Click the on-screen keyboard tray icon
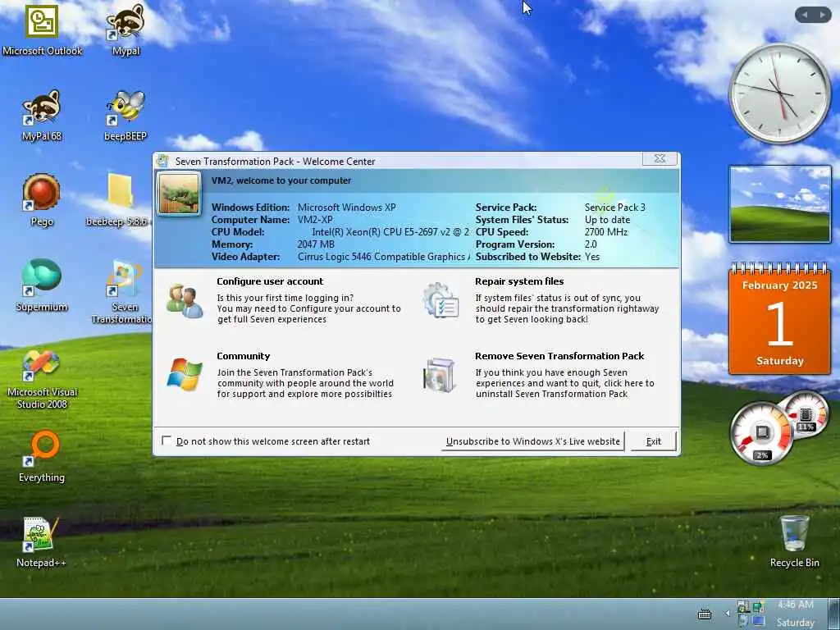 [705, 614]
